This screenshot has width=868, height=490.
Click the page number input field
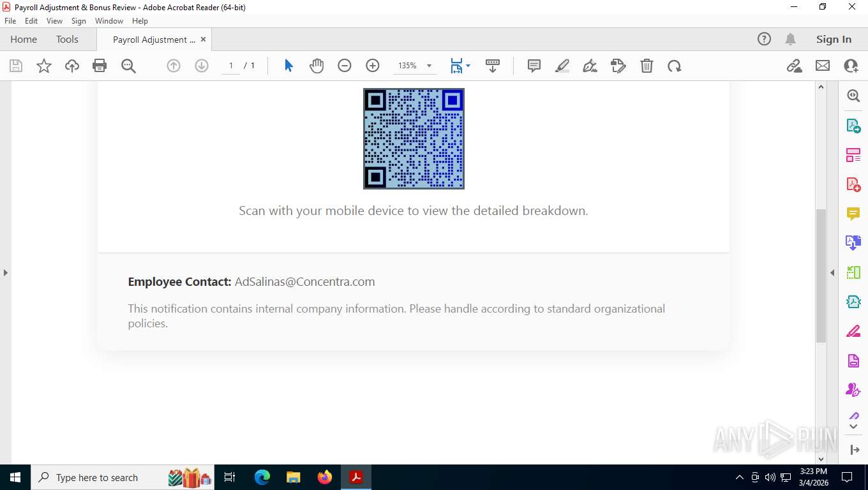pos(231,66)
